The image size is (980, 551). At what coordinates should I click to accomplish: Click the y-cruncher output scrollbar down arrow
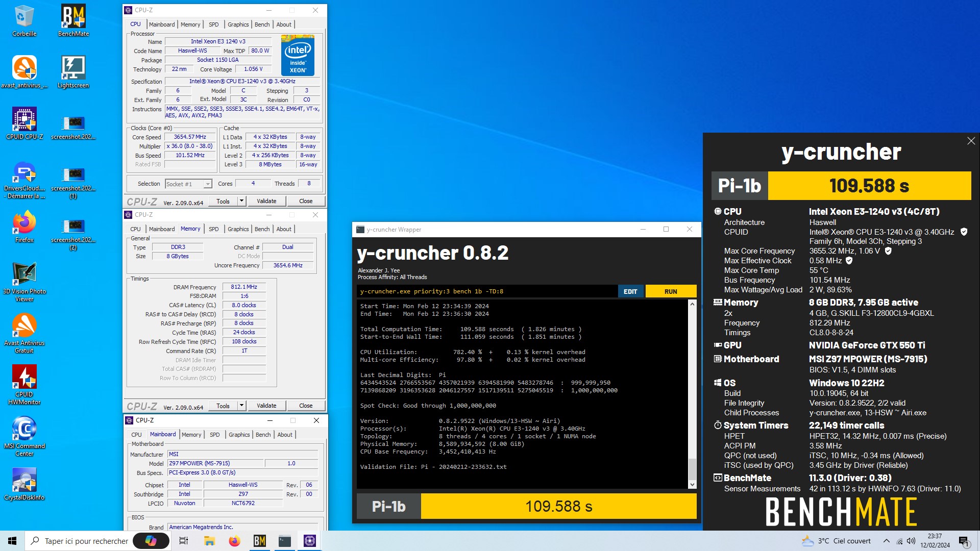coord(692,484)
